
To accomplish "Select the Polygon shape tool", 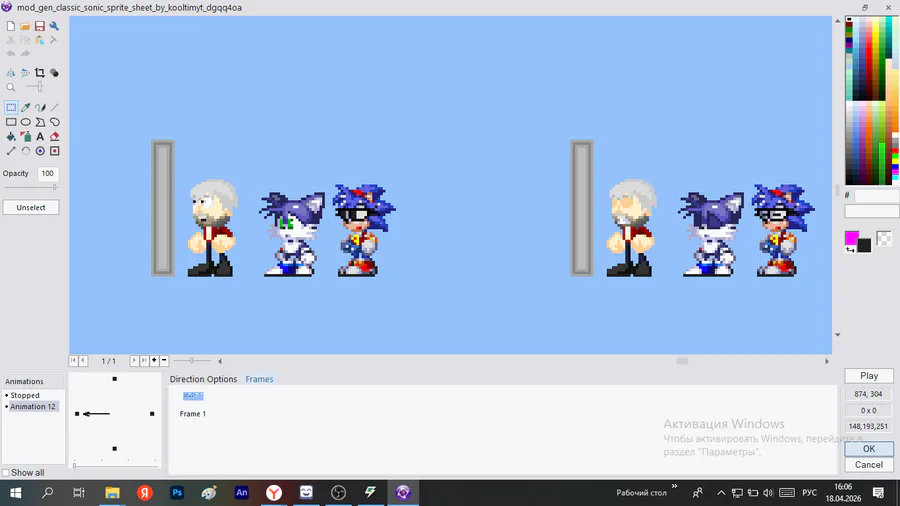I will pyautogui.click(x=40, y=122).
